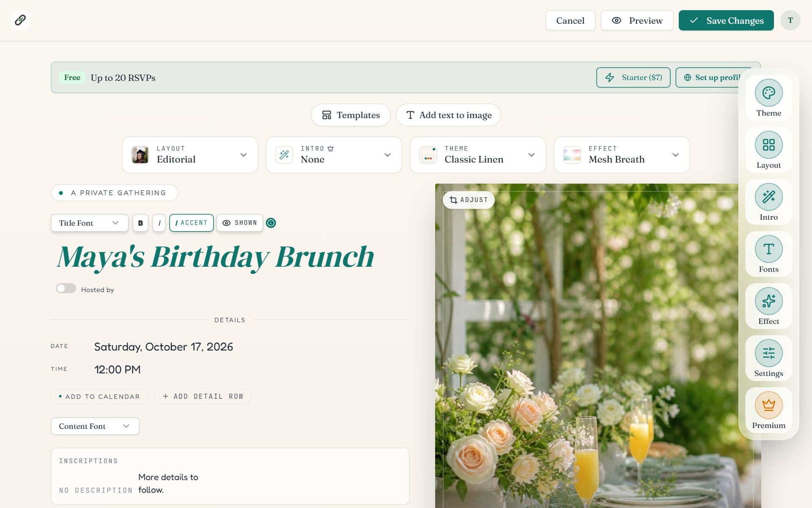Open the Layout grid panel
The image size is (812, 508).
coord(768,150)
